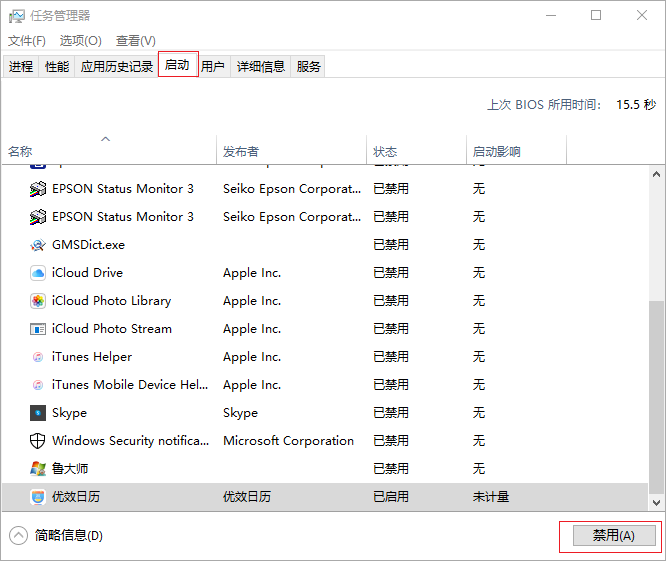Click the iCloud Photo Stream name
Screen dimensions: 666x561
112,329
